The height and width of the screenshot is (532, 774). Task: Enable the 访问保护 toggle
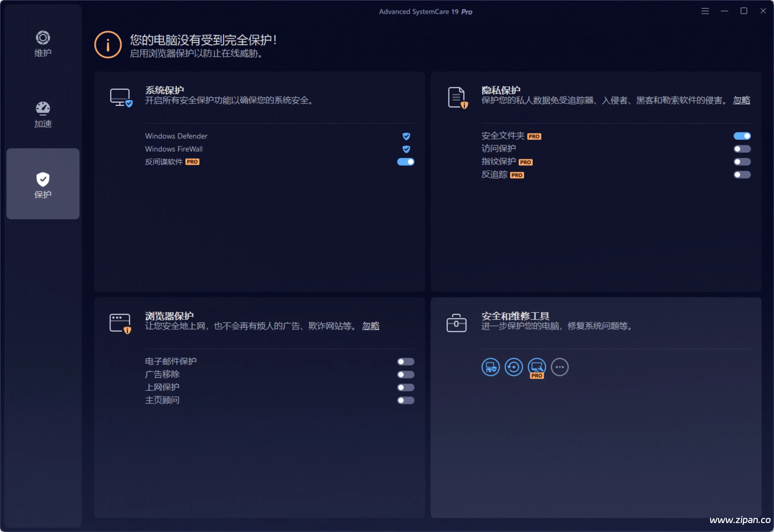pos(742,149)
